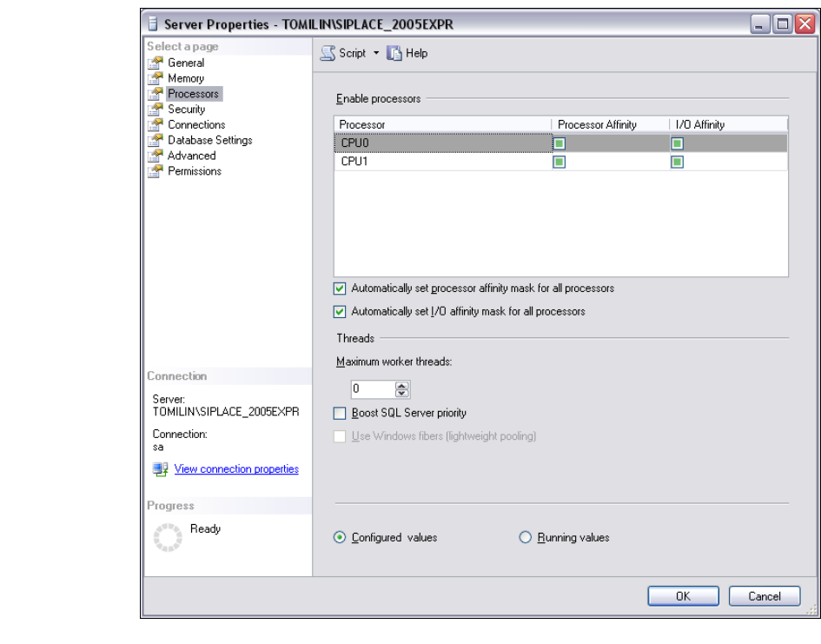Toggle CPU0 Processor Affinity checkbox
The image size is (821, 644).
pos(559,143)
